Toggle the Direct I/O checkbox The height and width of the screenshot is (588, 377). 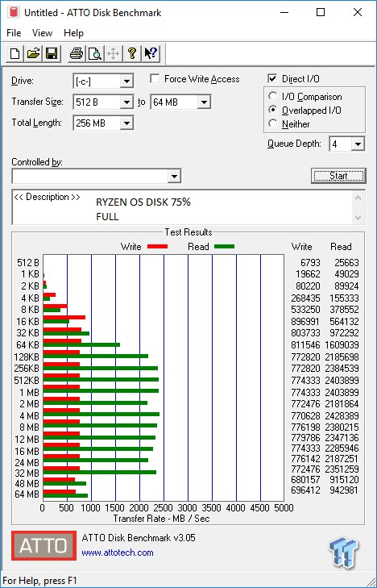tap(272, 79)
